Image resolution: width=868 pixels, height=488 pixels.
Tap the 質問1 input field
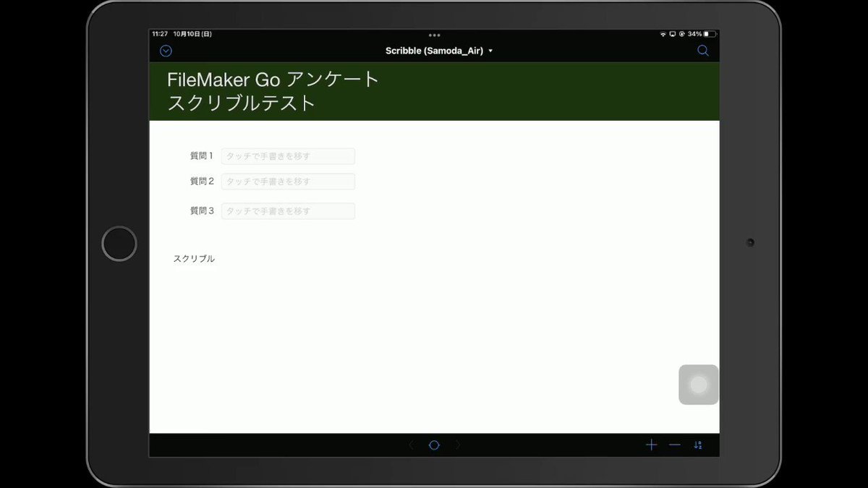click(x=288, y=156)
